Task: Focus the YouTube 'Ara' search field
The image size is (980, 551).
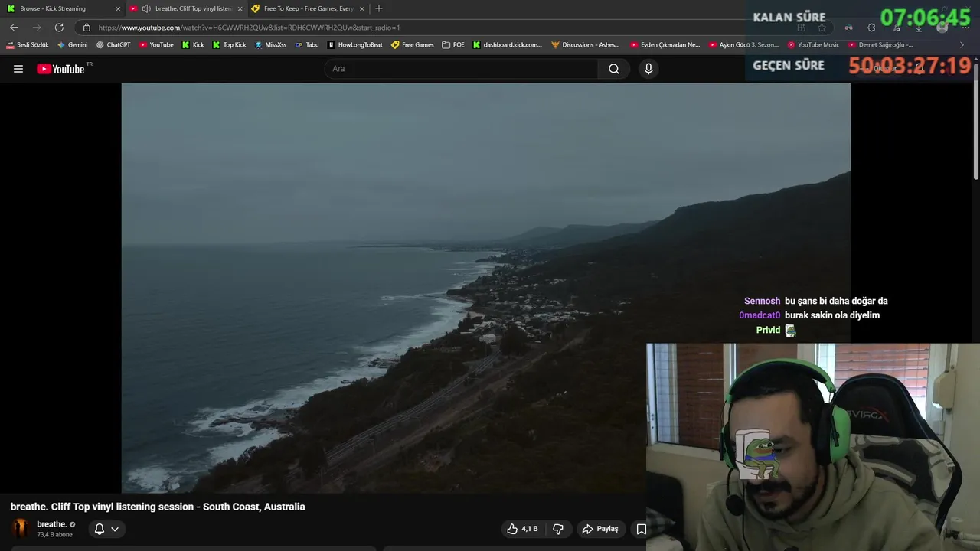Action: (462, 69)
